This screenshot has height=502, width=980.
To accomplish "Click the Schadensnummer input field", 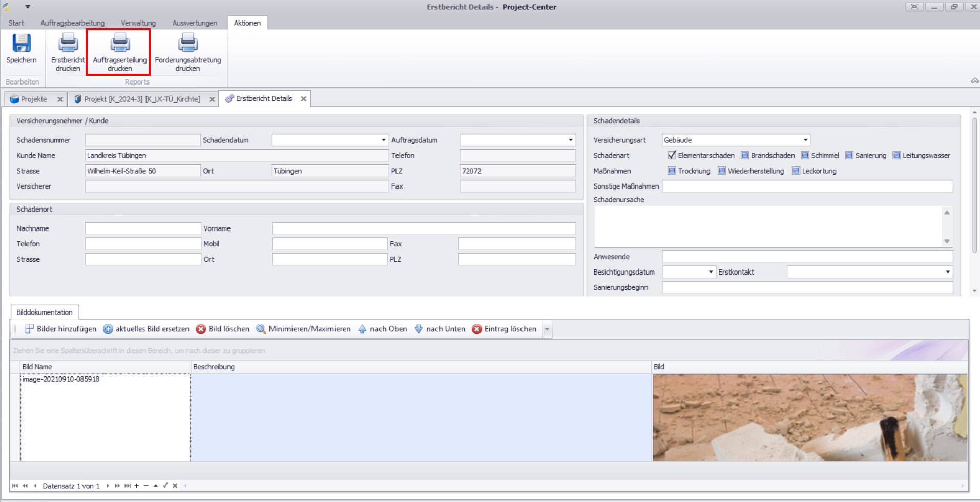I will point(142,140).
